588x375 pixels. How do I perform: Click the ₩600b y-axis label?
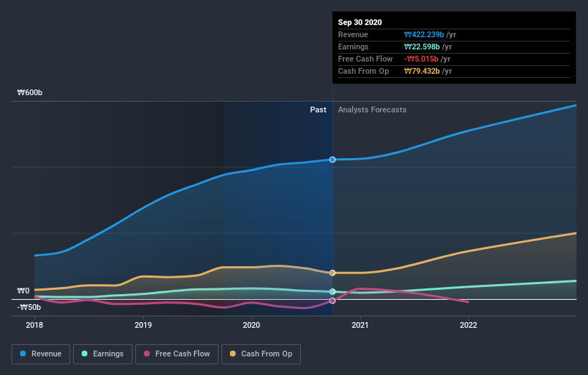click(x=29, y=92)
